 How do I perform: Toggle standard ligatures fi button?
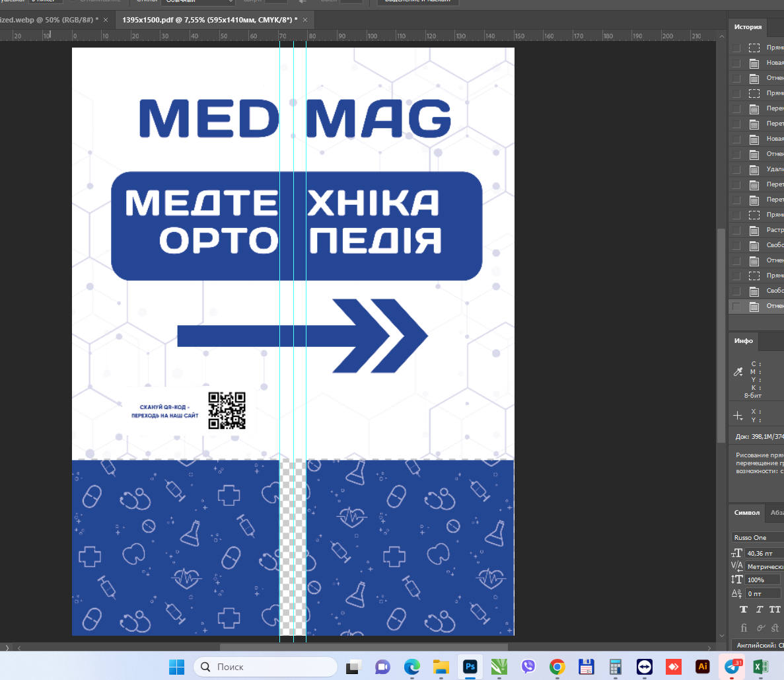tap(744, 627)
